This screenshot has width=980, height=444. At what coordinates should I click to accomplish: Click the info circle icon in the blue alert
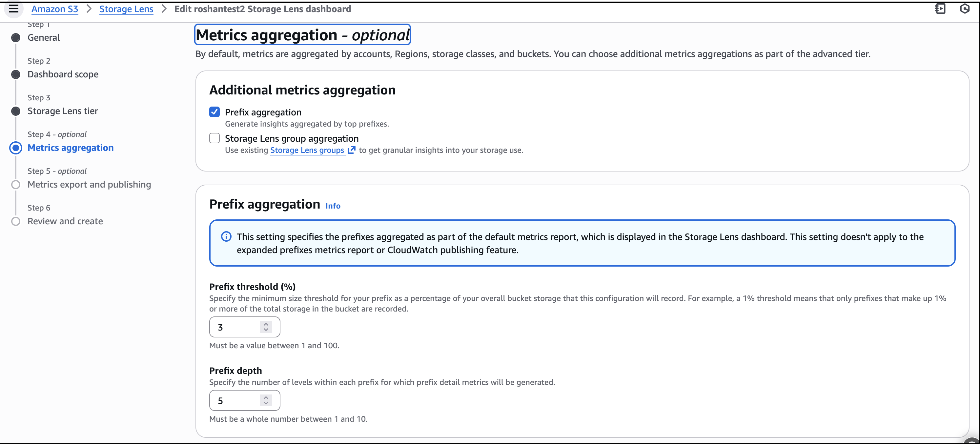pyautogui.click(x=226, y=237)
